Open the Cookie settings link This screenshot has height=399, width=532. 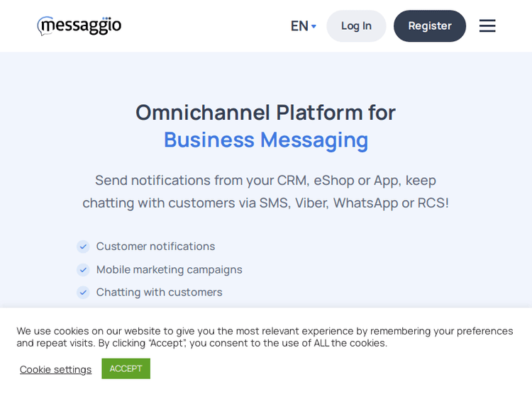(x=55, y=369)
